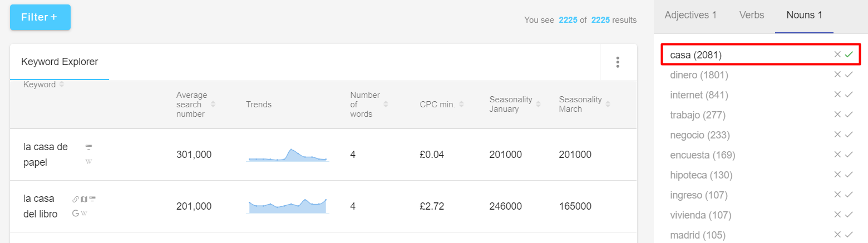Toggle the checkmark for madrid noun
This screenshot has height=243, width=868.
coord(849,235)
